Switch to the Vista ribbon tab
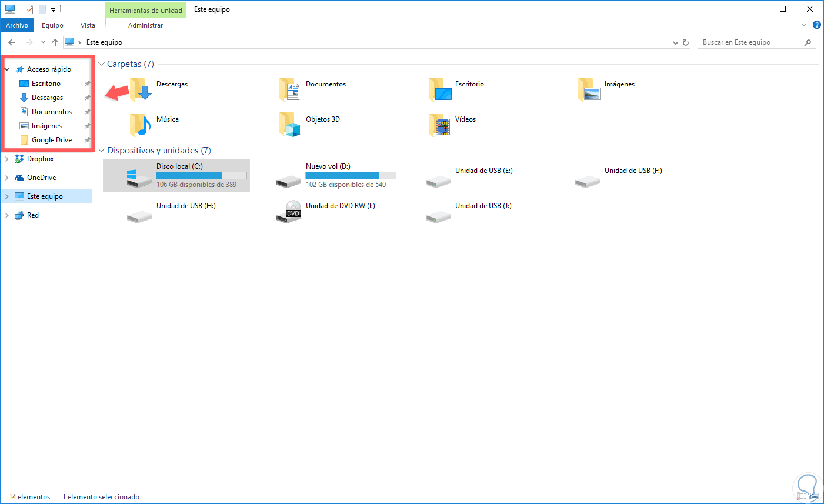This screenshot has width=824, height=504. (88, 25)
